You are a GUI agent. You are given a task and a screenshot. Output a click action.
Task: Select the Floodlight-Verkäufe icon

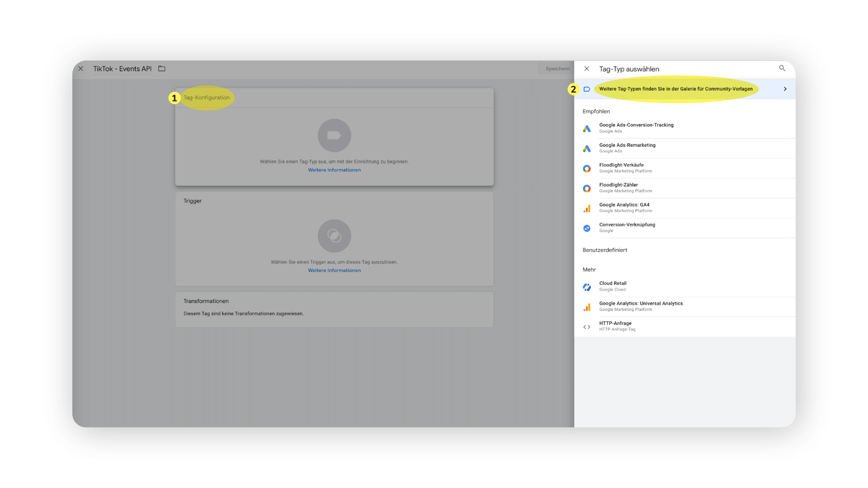[587, 169]
